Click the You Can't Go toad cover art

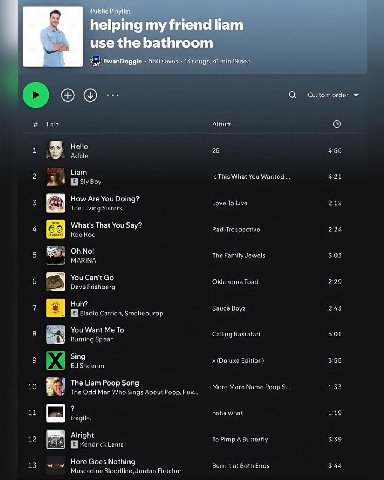56,282
